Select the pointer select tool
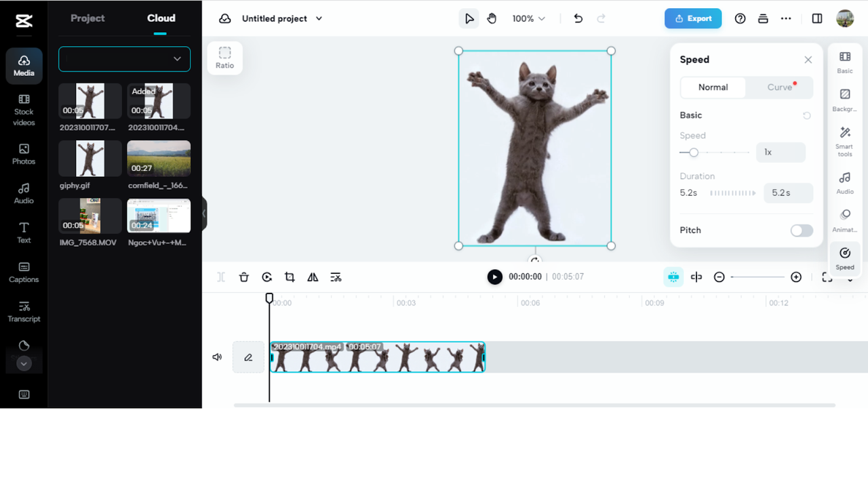The width and height of the screenshot is (868, 488). click(469, 18)
